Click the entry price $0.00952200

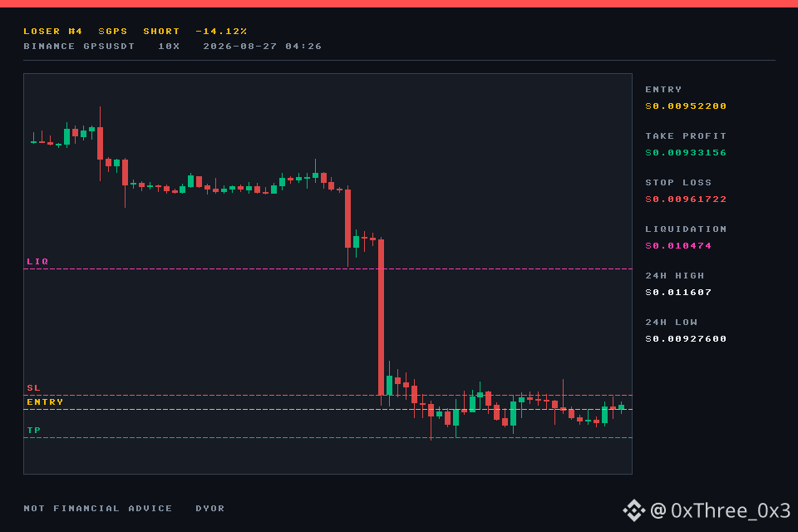(686, 106)
